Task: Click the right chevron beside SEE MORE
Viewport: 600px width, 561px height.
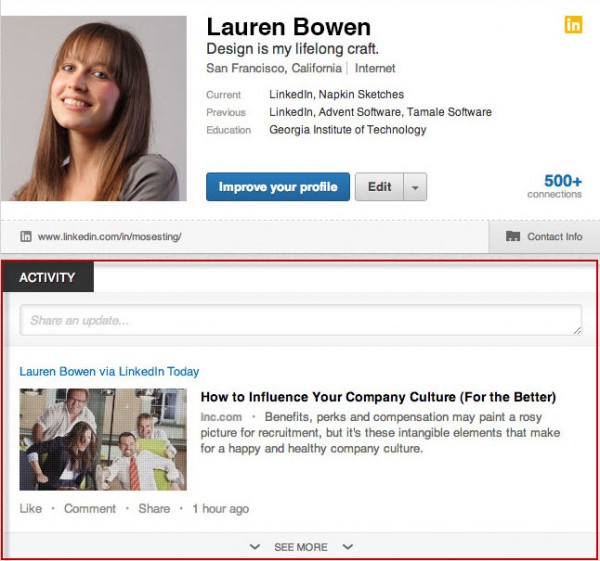Action: tap(347, 547)
